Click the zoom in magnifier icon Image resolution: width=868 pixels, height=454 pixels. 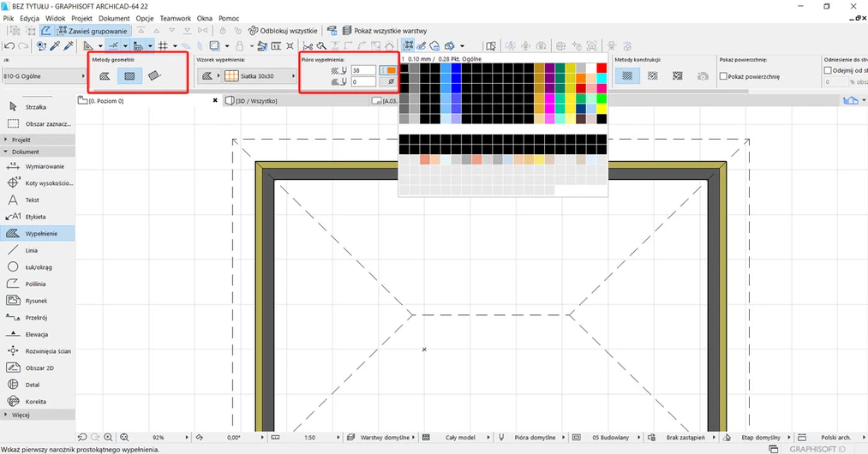108,438
